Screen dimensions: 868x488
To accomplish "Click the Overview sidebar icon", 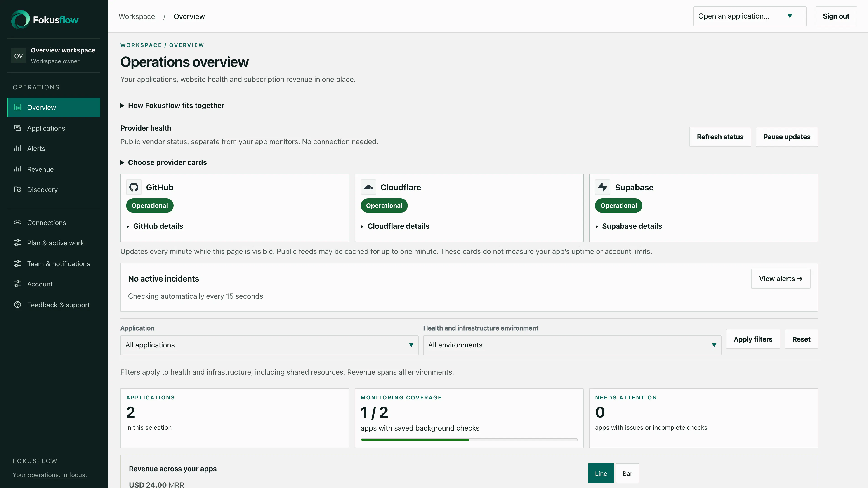I will [x=18, y=107].
